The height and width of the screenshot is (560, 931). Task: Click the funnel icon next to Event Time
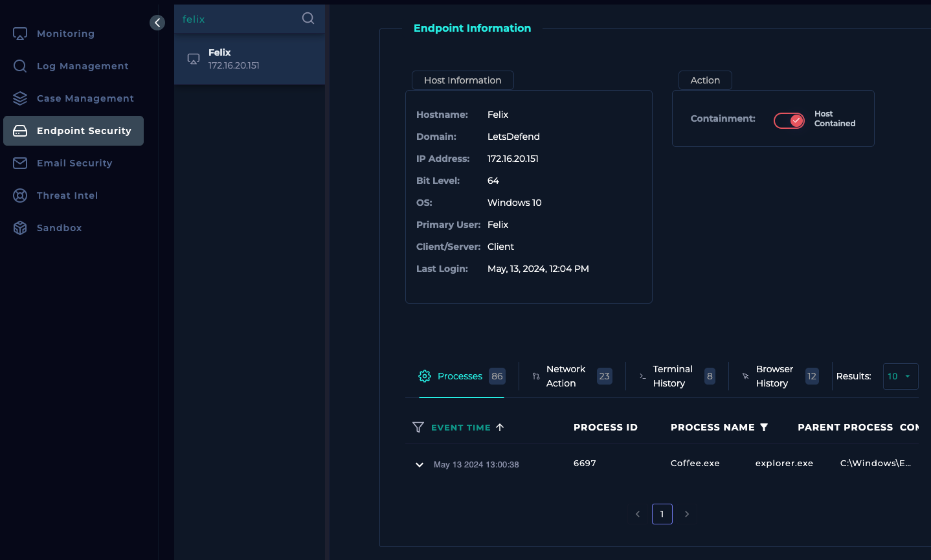(418, 427)
